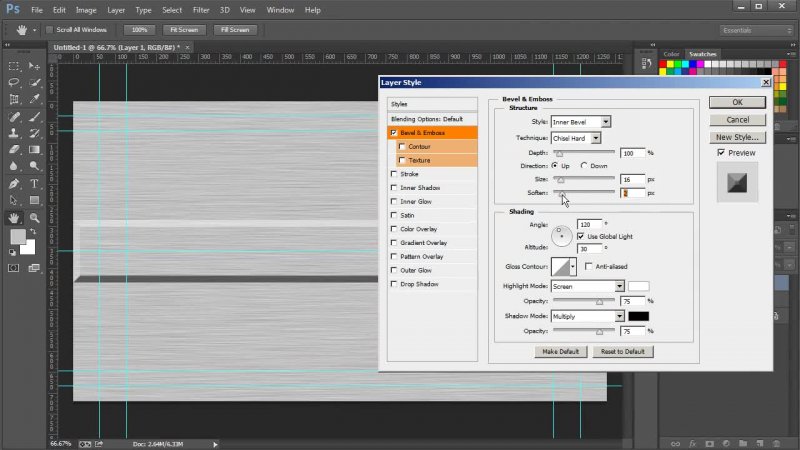800x450 pixels.
Task: Click the black shadow color swatch
Action: tap(638, 316)
